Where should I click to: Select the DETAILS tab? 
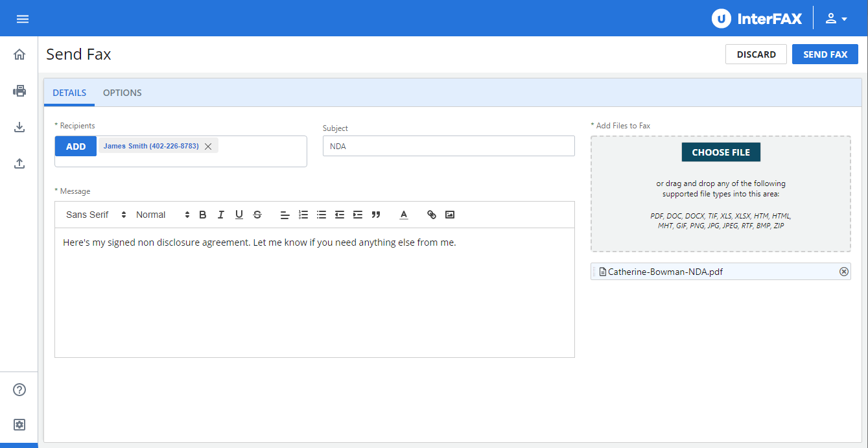69,93
